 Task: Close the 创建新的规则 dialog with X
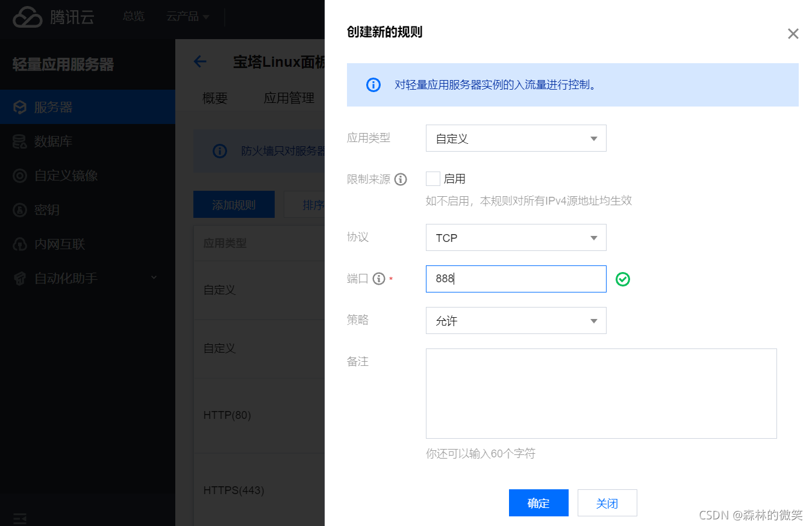793,34
